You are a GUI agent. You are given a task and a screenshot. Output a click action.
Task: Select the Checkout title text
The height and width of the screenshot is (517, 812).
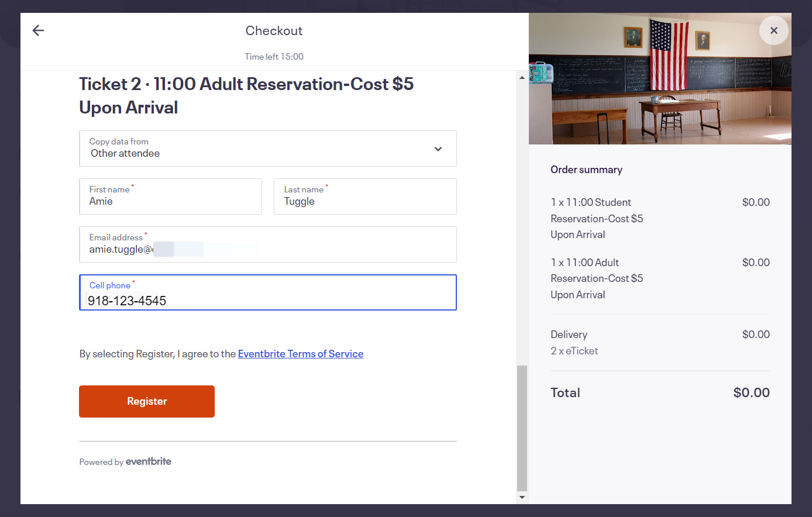pyautogui.click(x=274, y=30)
